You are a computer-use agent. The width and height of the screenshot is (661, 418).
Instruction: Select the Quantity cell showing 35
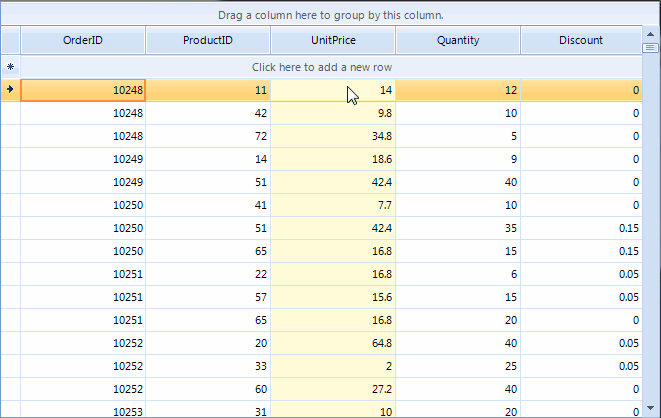[x=458, y=228]
